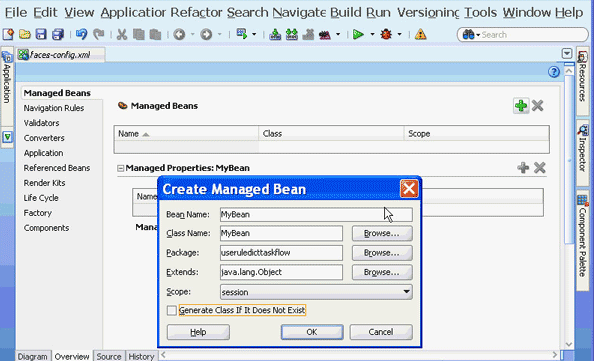Click the warning triangle toolbar icon
The image size is (594, 361).
pos(420,34)
